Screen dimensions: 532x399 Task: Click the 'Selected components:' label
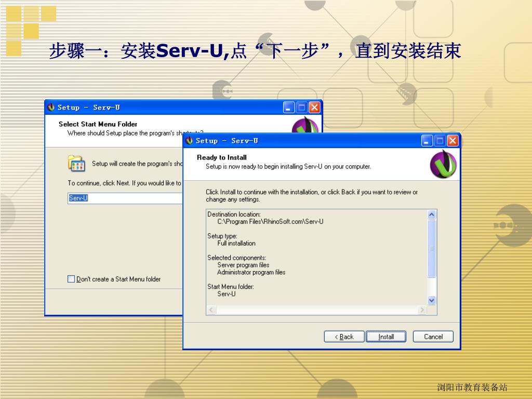(237, 258)
